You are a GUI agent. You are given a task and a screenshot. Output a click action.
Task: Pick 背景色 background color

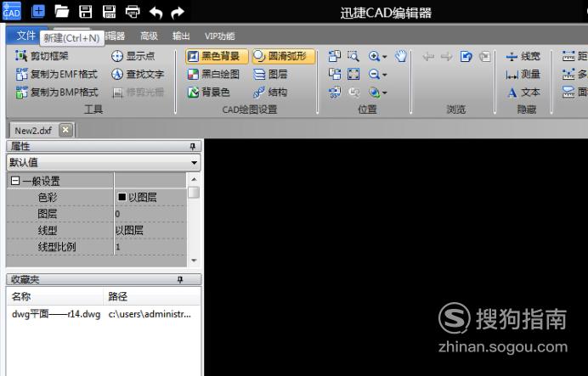pos(208,93)
